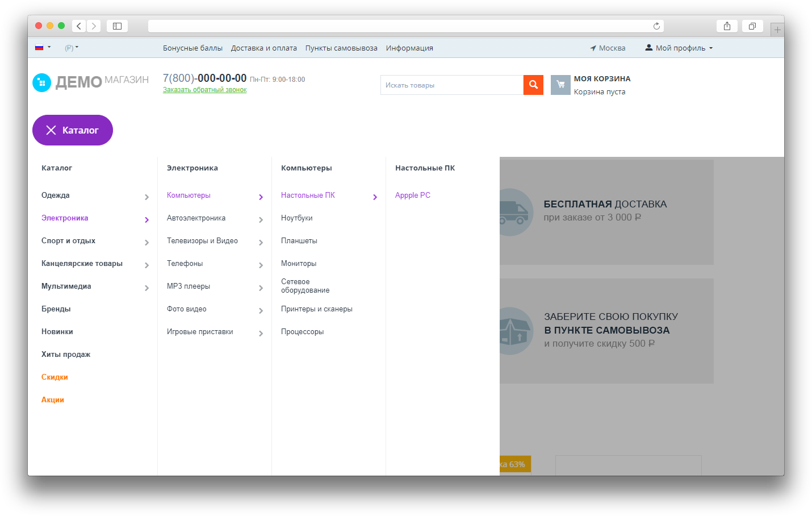The height and width of the screenshot is (516, 812).
Task: Open the ruble currency dropdown
Action: 72,48
